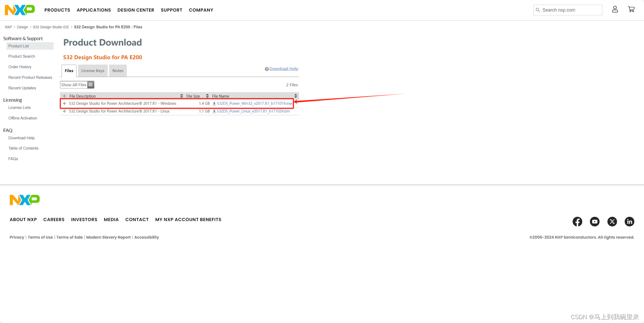Open Recent Product Releases in sidebar

[x=30, y=78]
